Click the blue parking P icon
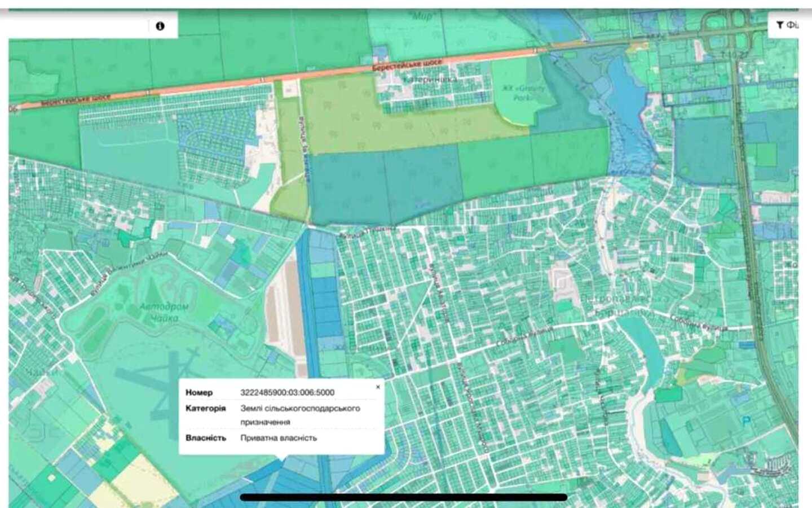The width and height of the screenshot is (812, 508). 747,421
